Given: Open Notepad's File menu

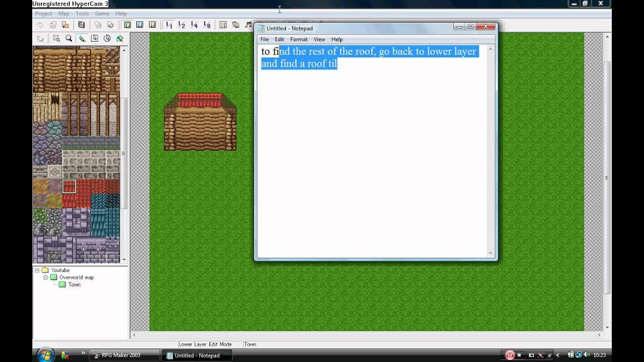Looking at the screenshot, I should pyautogui.click(x=264, y=39).
